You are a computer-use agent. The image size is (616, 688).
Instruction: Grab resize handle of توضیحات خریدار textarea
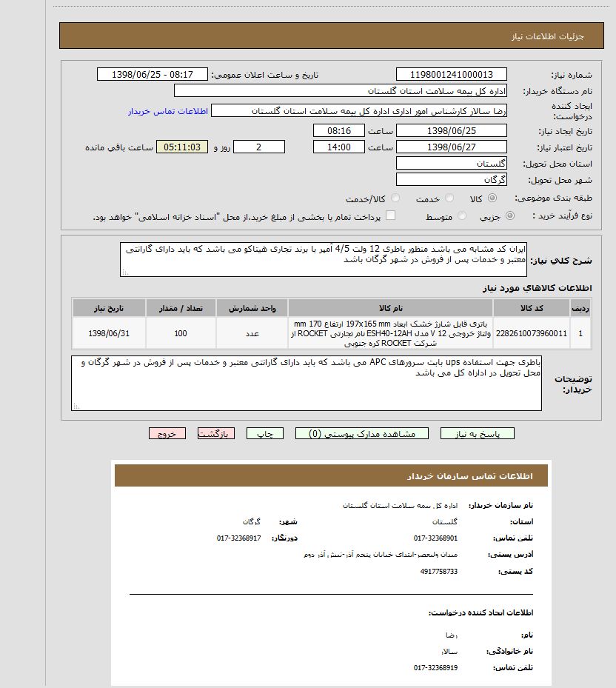tap(75, 407)
